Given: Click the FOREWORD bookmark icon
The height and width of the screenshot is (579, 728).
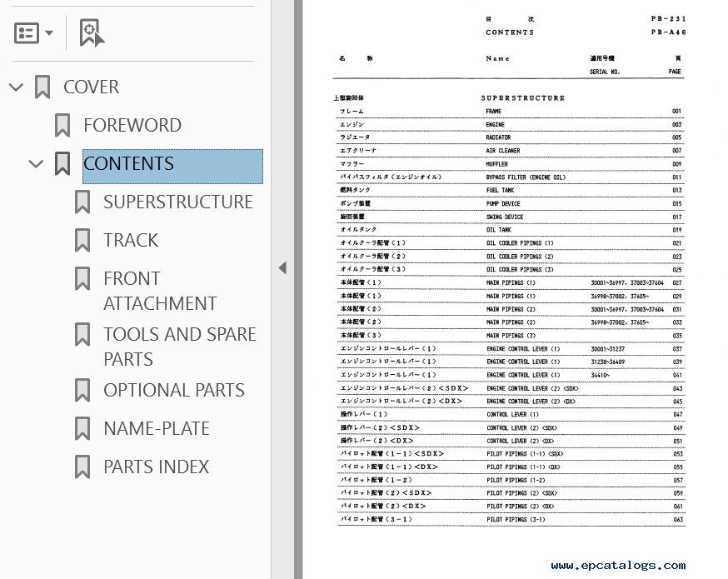Looking at the screenshot, I should click(x=62, y=125).
